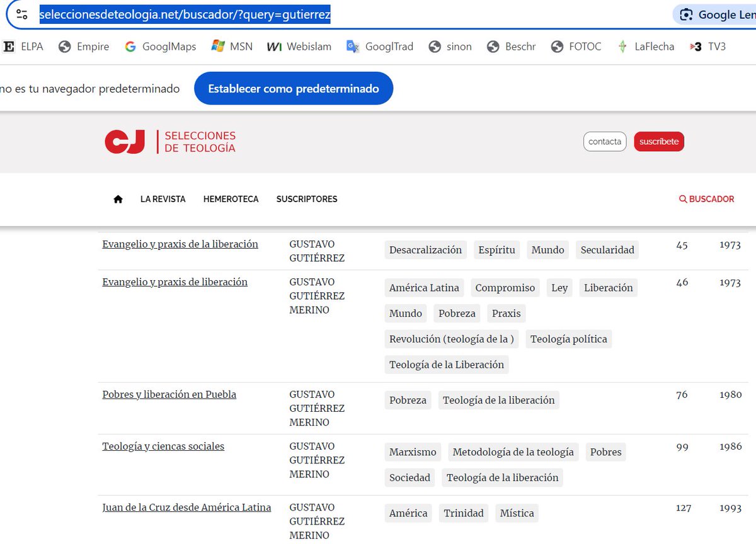
Task: Select the Praxis tag
Action: (x=507, y=314)
